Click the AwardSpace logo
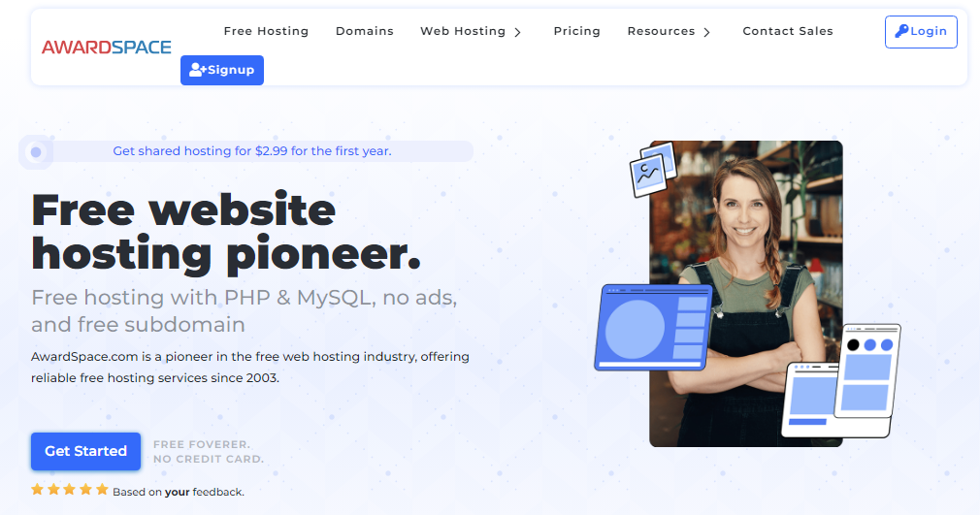 coord(107,47)
